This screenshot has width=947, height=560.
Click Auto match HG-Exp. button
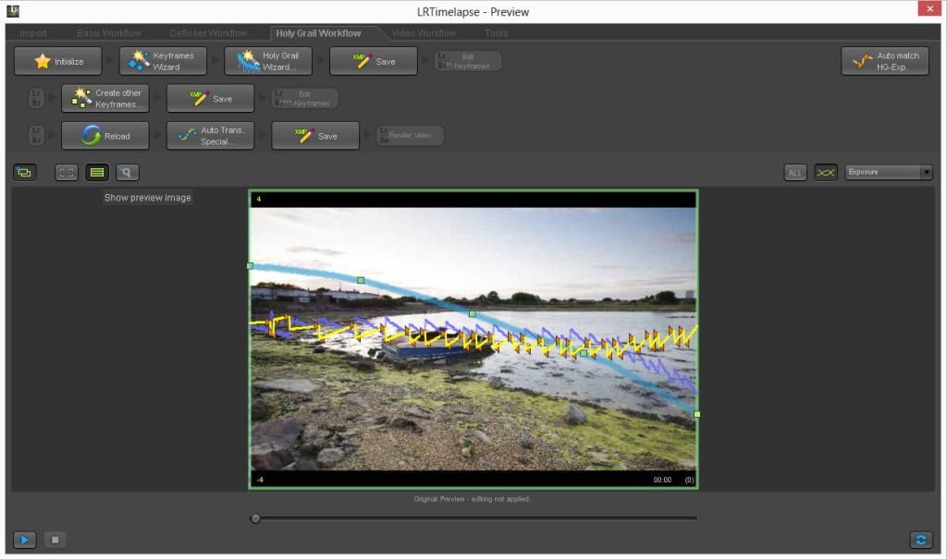click(885, 61)
